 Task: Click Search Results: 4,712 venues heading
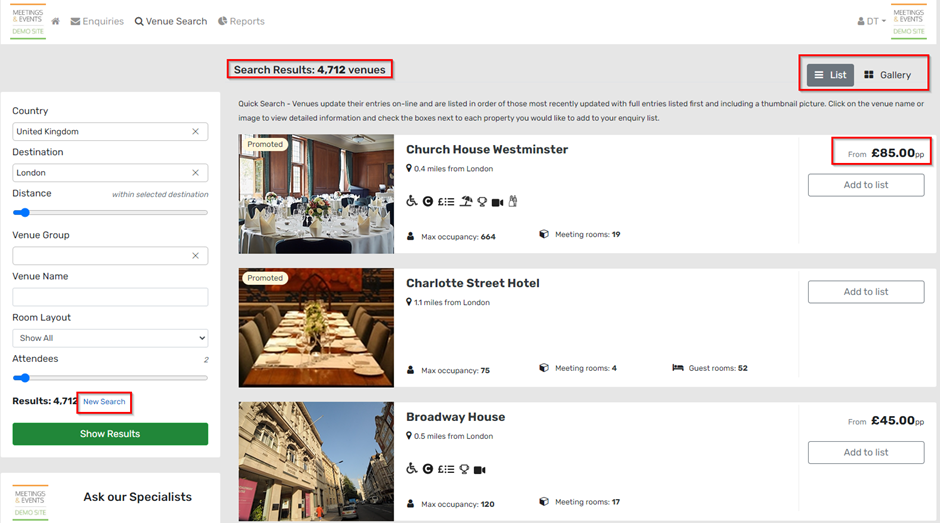309,70
